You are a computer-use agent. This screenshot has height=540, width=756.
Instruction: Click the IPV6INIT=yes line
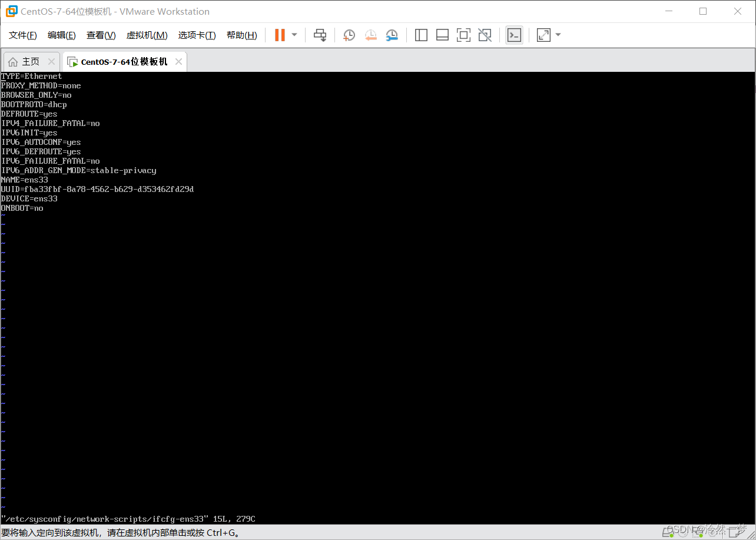point(29,132)
